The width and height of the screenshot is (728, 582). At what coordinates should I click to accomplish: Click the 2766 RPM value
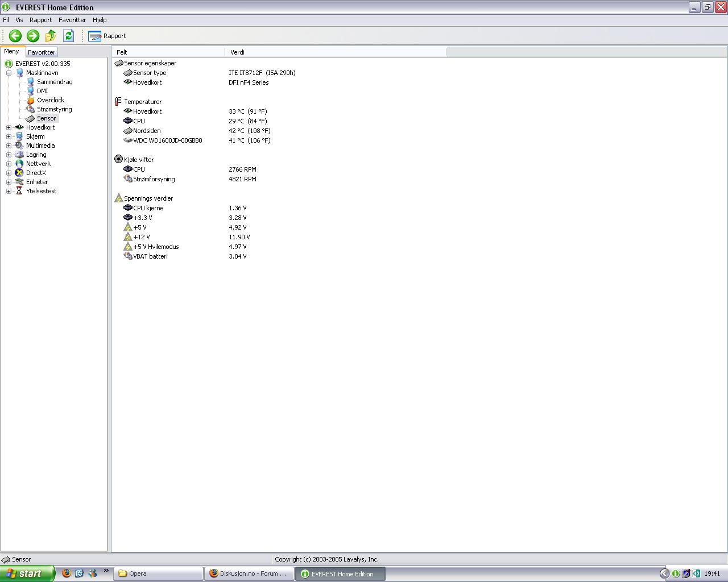point(242,169)
